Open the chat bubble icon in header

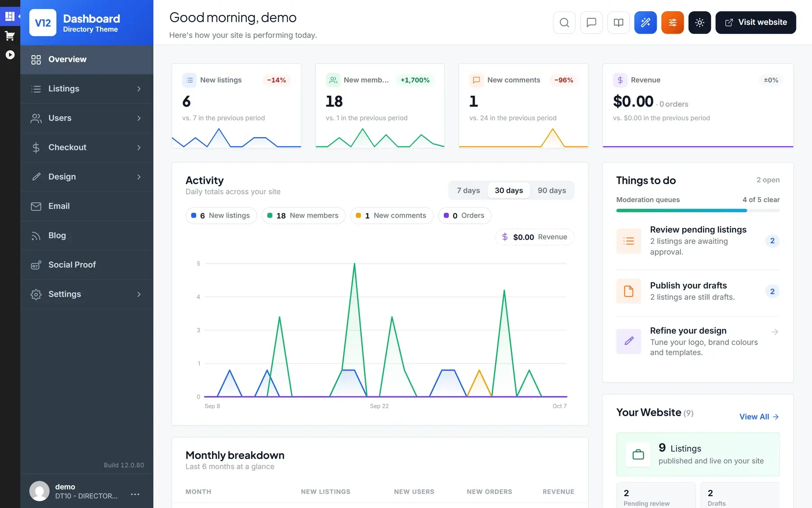[591, 23]
